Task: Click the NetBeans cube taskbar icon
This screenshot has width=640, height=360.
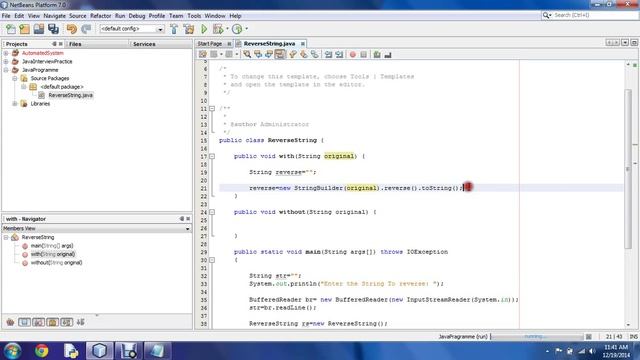Action: click(x=99, y=351)
